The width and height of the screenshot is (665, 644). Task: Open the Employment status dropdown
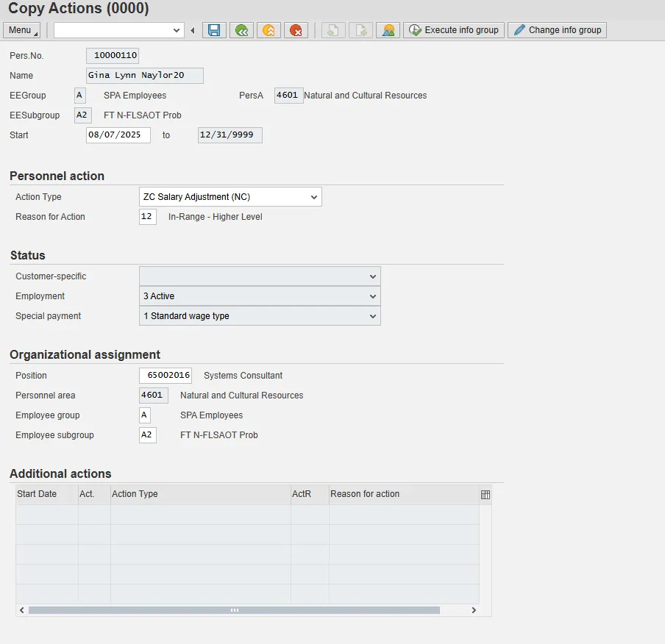373,296
